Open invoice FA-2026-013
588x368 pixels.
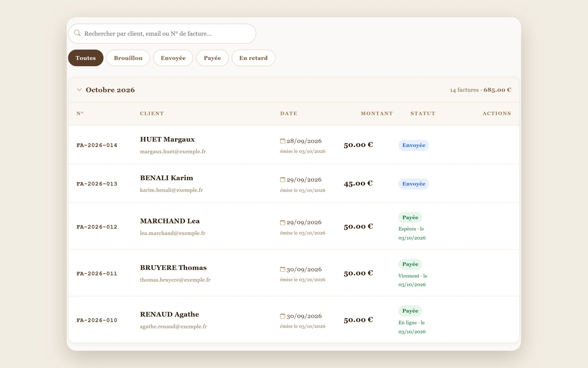click(97, 184)
